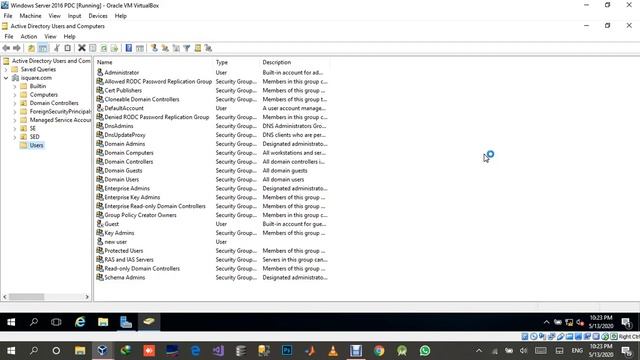Open Server Manager from the guest taskbar
This screenshot has height=360, width=640.
click(x=126, y=322)
